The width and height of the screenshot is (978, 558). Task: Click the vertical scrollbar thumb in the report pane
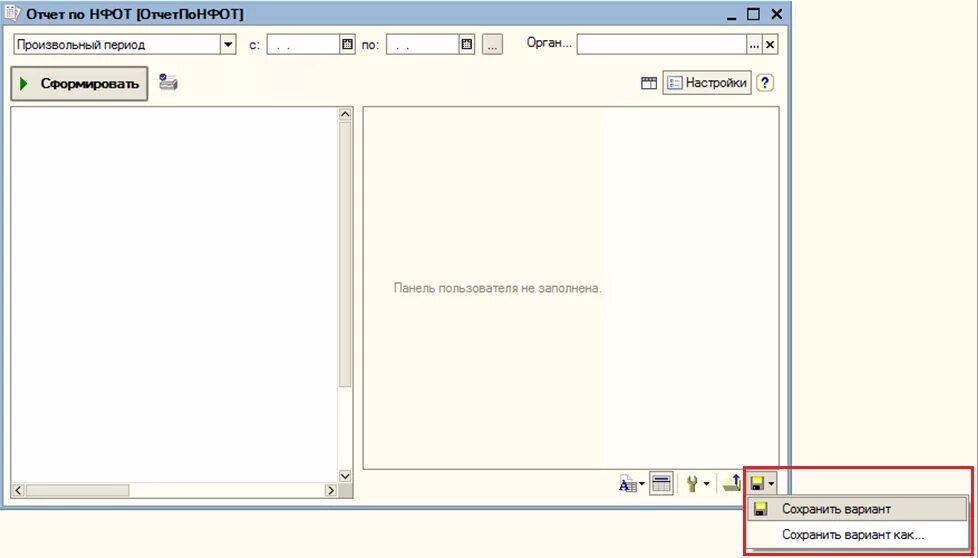click(x=345, y=254)
